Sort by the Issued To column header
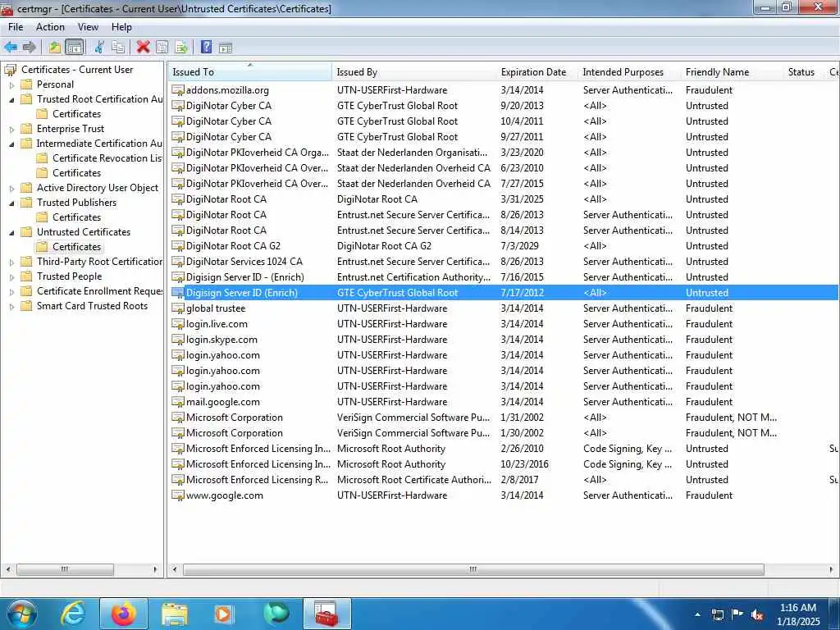Viewport: 840px width, 630px height. pyautogui.click(x=250, y=72)
